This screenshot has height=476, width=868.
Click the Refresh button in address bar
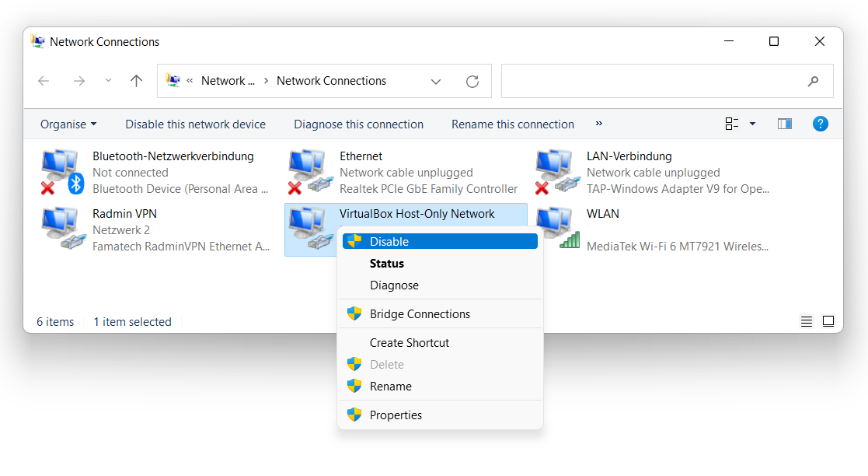click(x=472, y=81)
